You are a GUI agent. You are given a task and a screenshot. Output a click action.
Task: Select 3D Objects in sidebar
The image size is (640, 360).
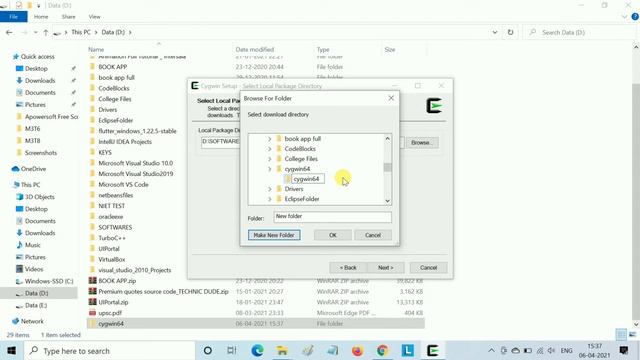pyautogui.click(x=39, y=197)
